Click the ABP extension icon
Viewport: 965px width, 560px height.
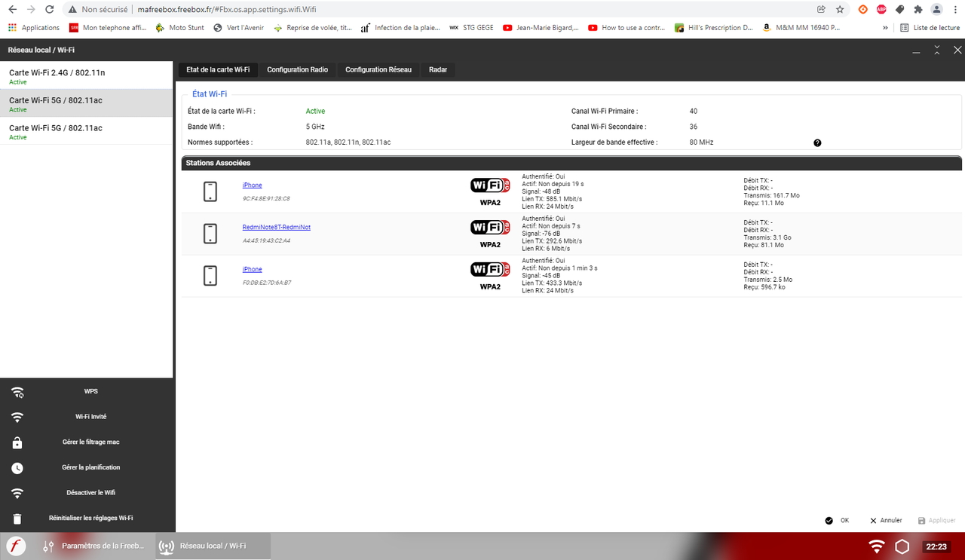click(881, 10)
